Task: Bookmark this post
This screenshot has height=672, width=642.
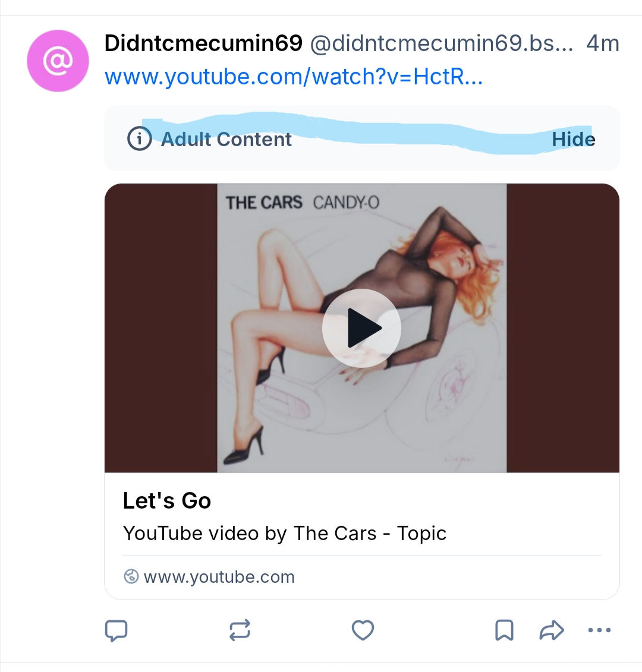Action: [x=504, y=630]
